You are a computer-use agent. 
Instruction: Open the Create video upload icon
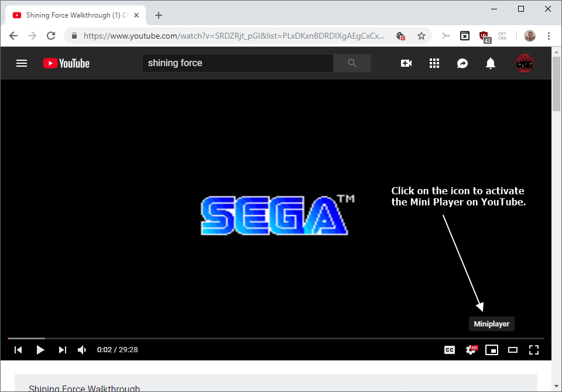click(406, 63)
